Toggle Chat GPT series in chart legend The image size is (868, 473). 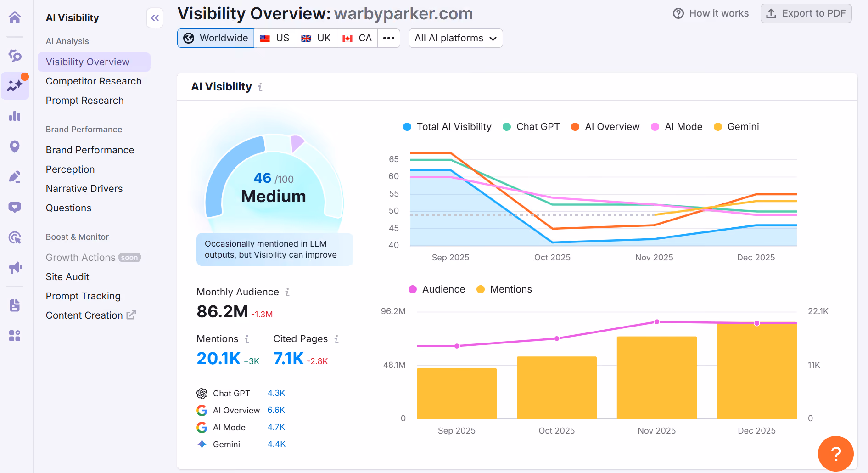coord(532,127)
